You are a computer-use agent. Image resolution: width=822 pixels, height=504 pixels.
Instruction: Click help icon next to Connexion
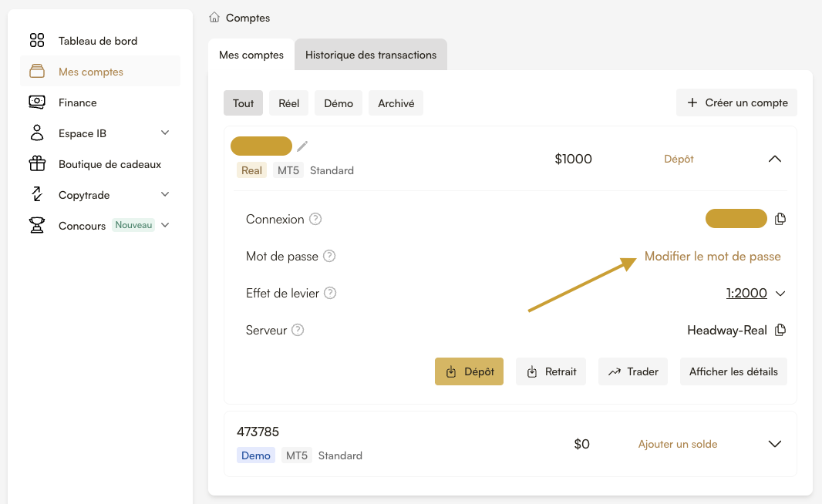315,219
